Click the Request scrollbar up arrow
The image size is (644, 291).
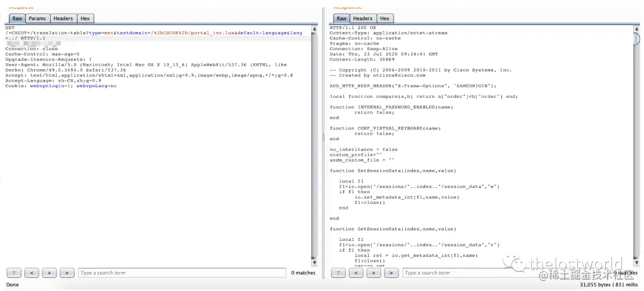[x=315, y=29]
